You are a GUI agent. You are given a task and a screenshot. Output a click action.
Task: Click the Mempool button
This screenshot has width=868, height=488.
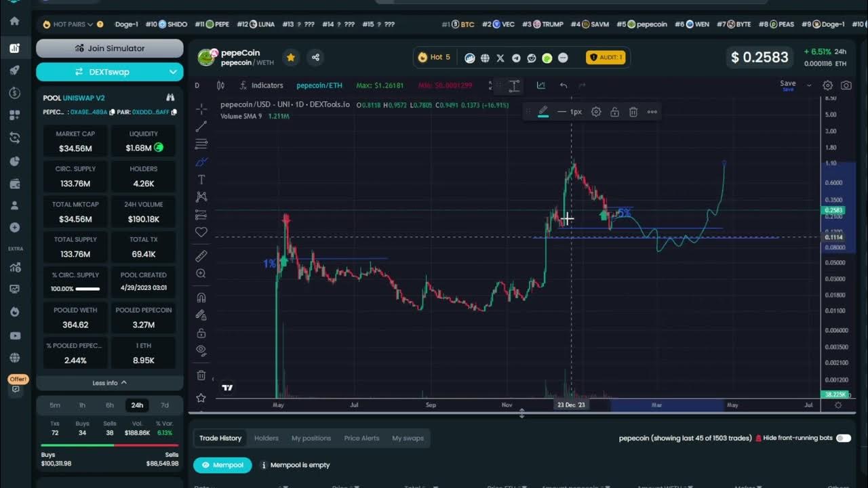pos(222,465)
